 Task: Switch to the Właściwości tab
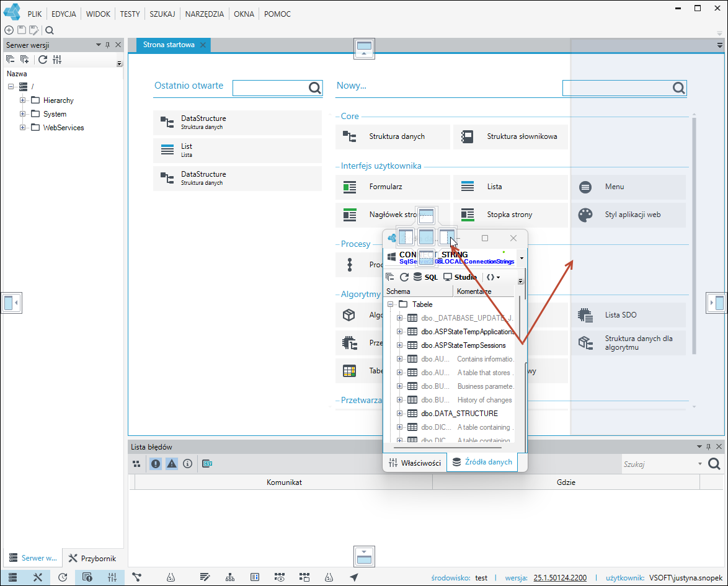coord(415,463)
